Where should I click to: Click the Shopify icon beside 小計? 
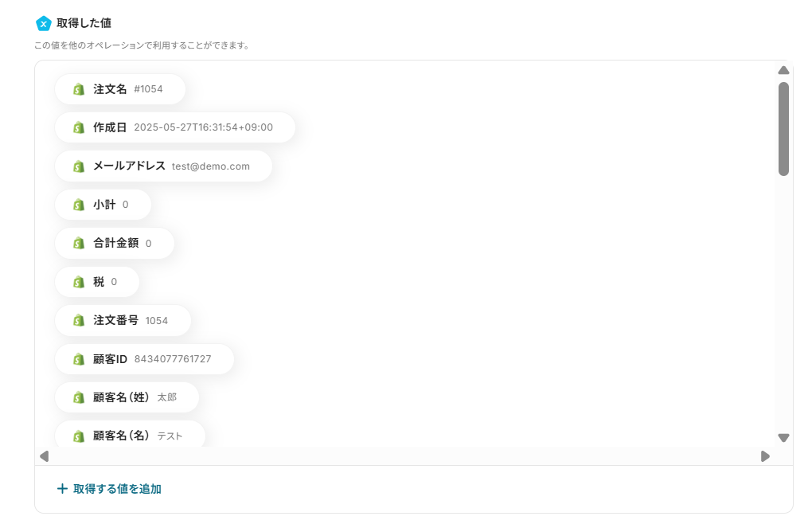pyautogui.click(x=79, y=205)
